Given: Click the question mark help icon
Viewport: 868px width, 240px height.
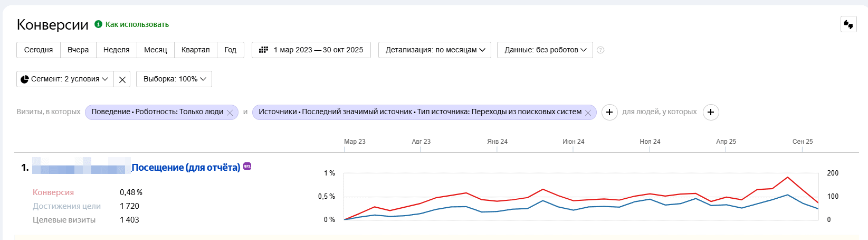Looking at the screenshot, I should click(600, 50).
